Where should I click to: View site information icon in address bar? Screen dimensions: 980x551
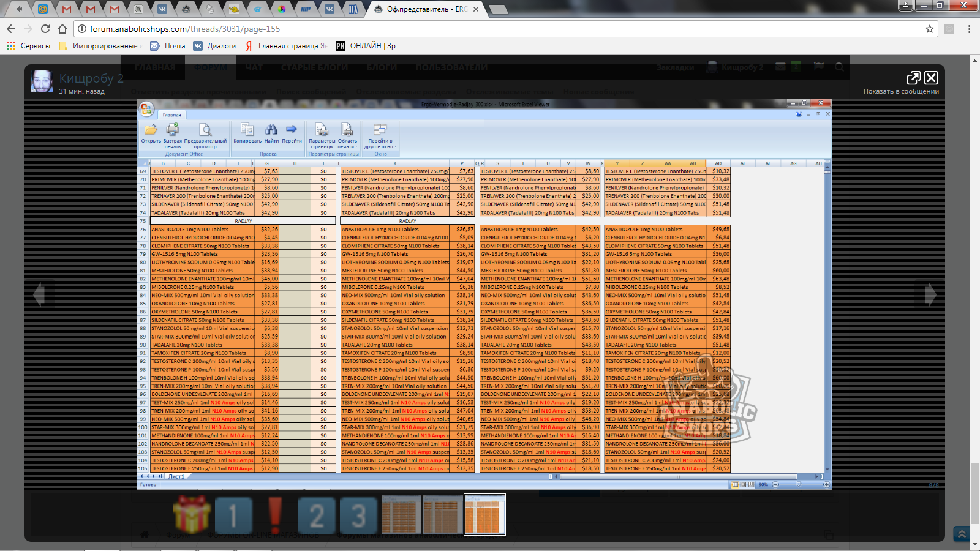pyautogui.click(x=82, y=29)
